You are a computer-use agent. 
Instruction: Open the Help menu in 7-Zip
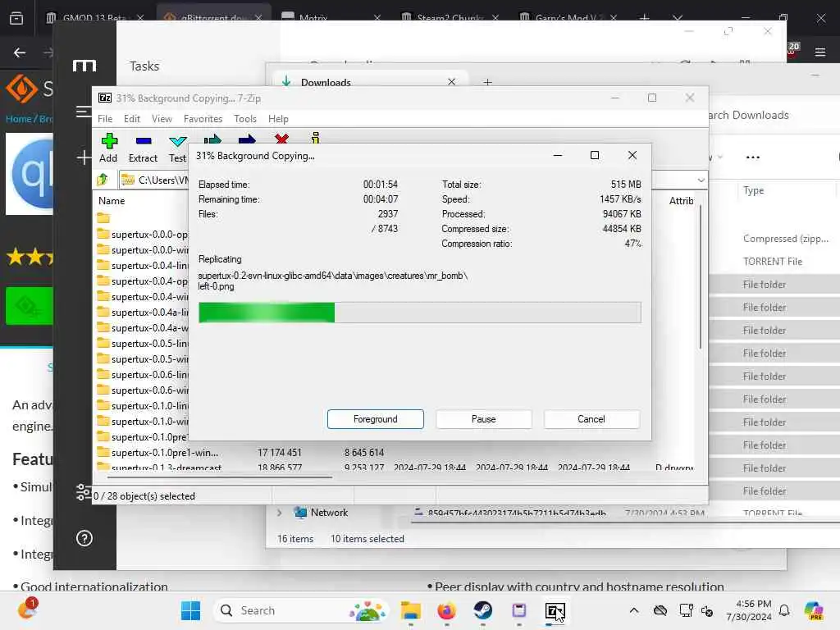pos(278,118)
